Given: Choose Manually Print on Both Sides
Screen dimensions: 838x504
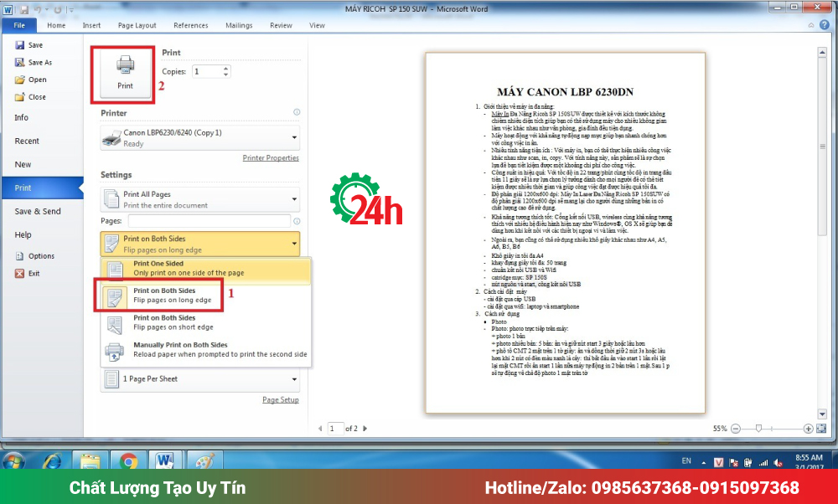Looking at the screenshot, I should click(x=206, y=350).
